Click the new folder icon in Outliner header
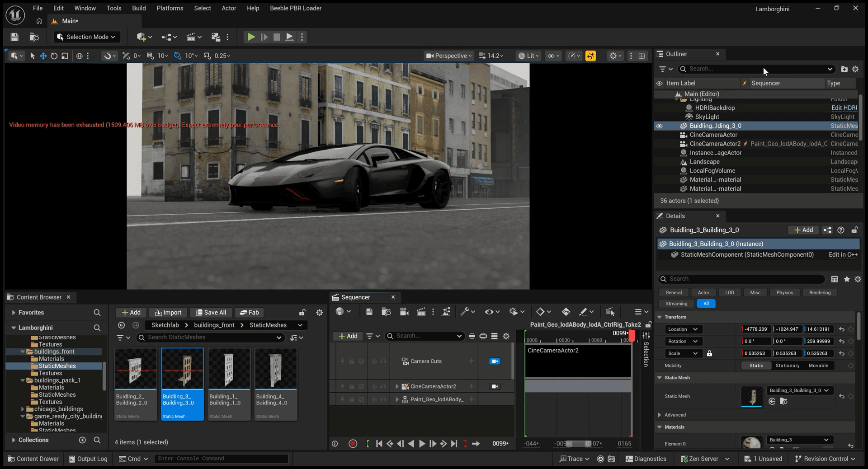 [x=844, y=69]
